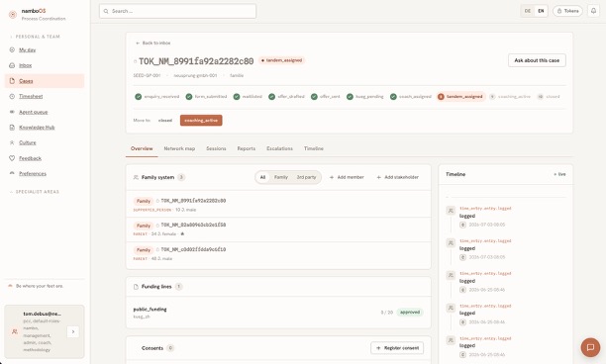Click the Cases document icon in sidebar

[x=12, y=81]
